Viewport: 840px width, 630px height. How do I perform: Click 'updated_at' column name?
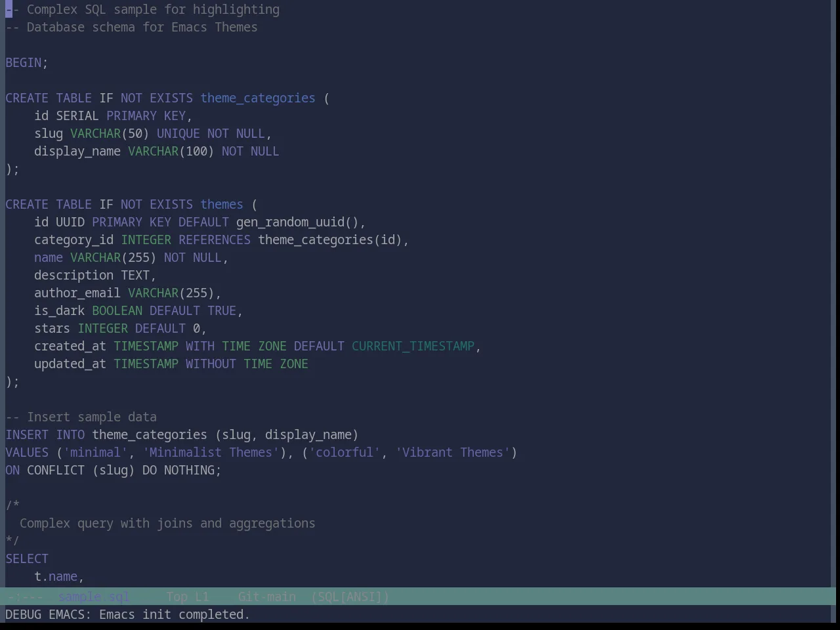point(70,364)
